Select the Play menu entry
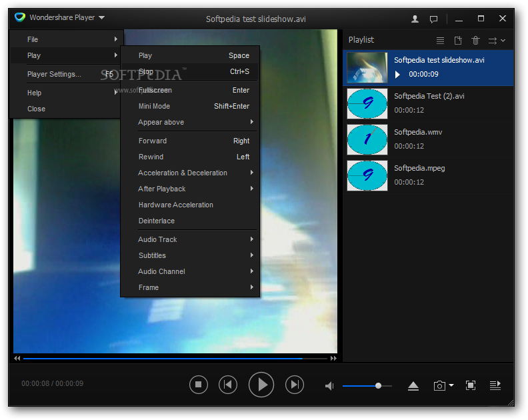 [x=66, y=55]
